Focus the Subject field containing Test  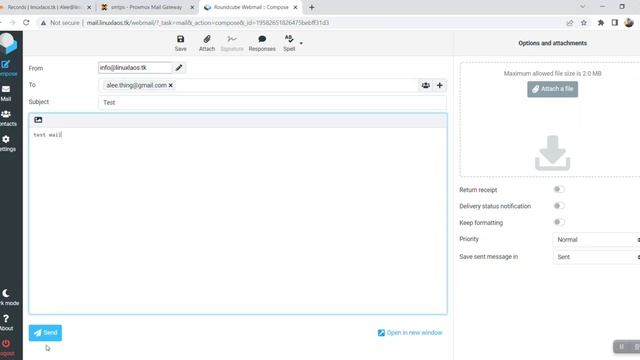(x=272, y=102)
